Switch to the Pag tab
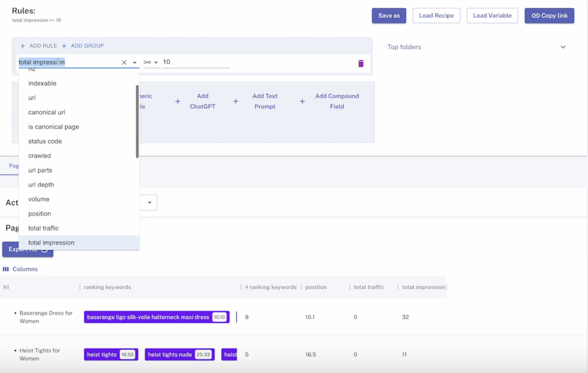 (13, 166)
